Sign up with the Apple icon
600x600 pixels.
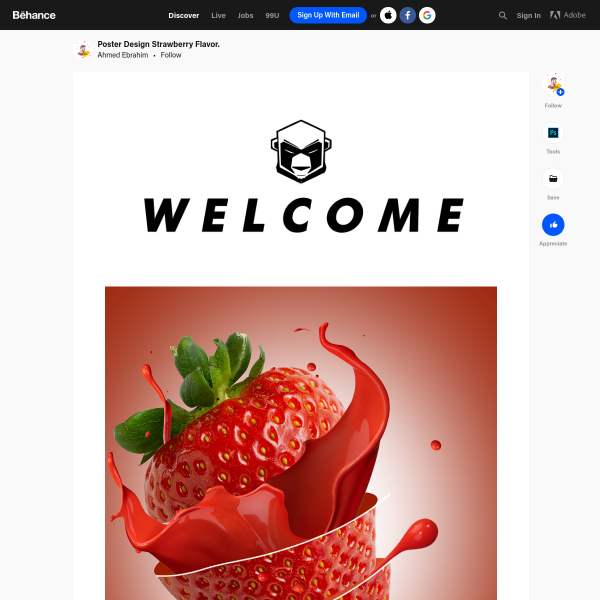coord(388,15)
